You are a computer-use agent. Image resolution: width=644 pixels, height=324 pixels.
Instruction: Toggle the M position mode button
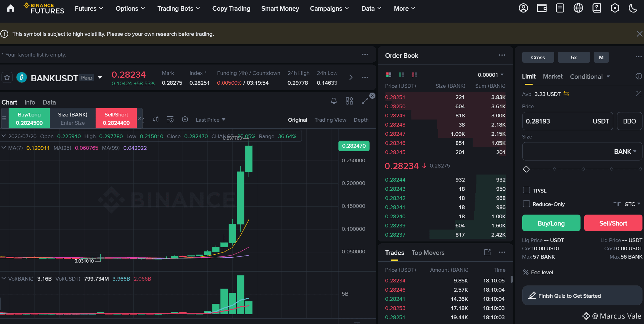601,57
